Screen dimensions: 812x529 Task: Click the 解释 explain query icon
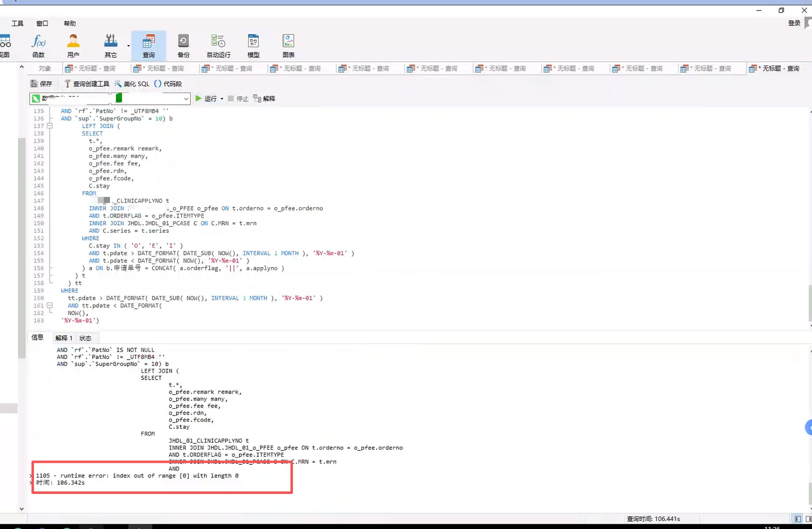pyautogui.click(x=264, y=98)
